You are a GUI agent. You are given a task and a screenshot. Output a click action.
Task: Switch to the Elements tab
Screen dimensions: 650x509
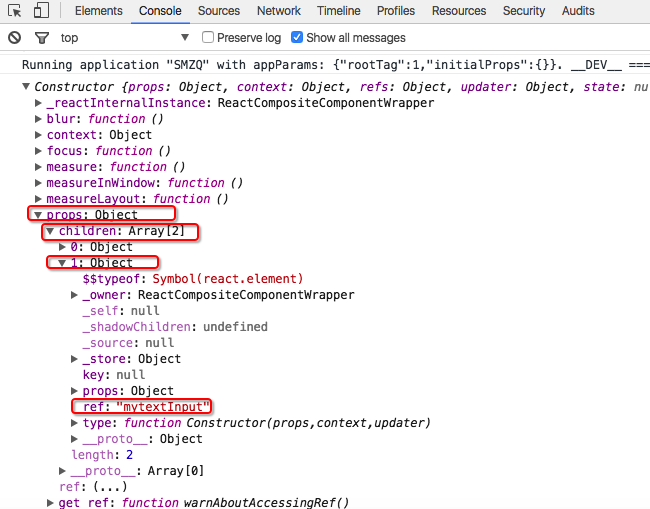click(98, 11)
